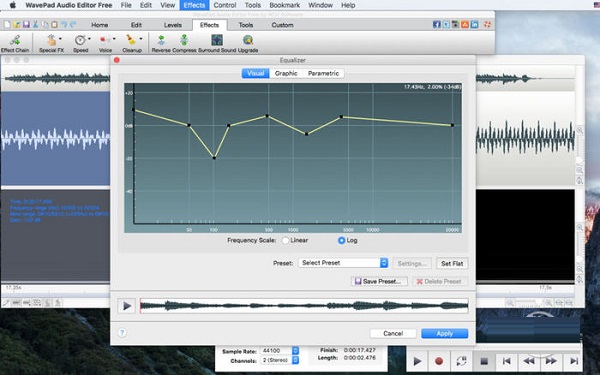Click main transport Play button
Screen dimensions: 600x375
417,361
